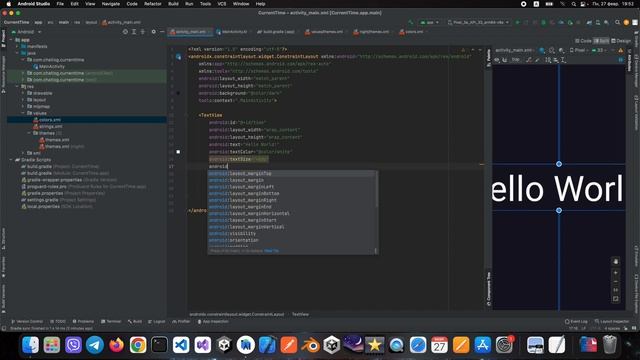The height and width of the screenshot is (360, 640).
Task: Collapse the Gradle Scripts node
Action: coord(11,160)
